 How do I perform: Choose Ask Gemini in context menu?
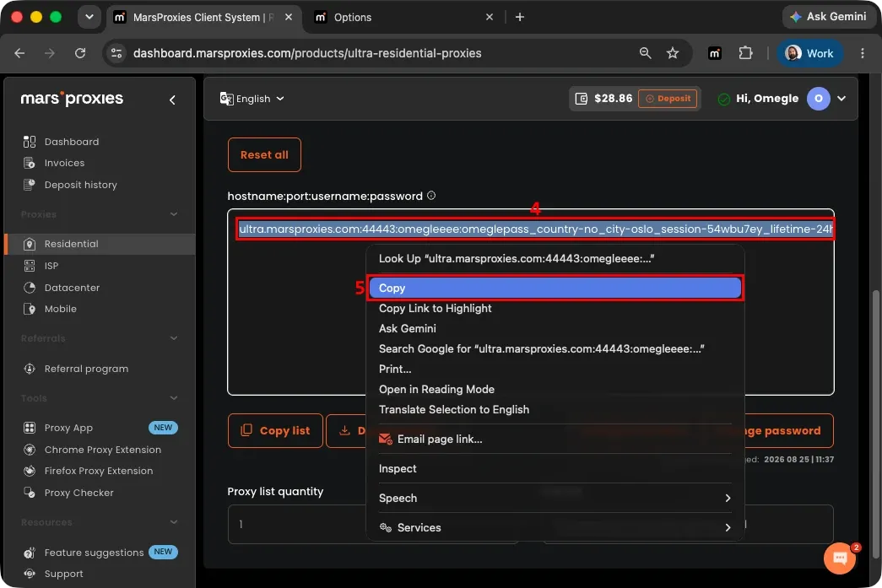click(x=555, y=328)
